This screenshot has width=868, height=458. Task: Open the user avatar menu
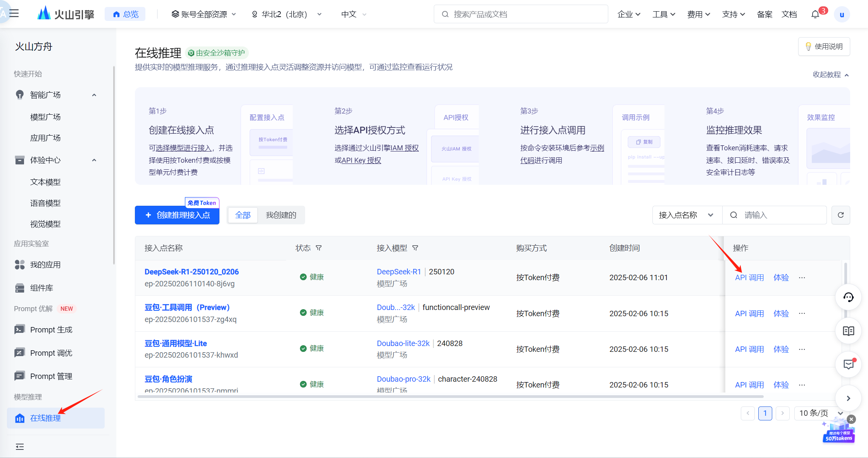(842, 14)
